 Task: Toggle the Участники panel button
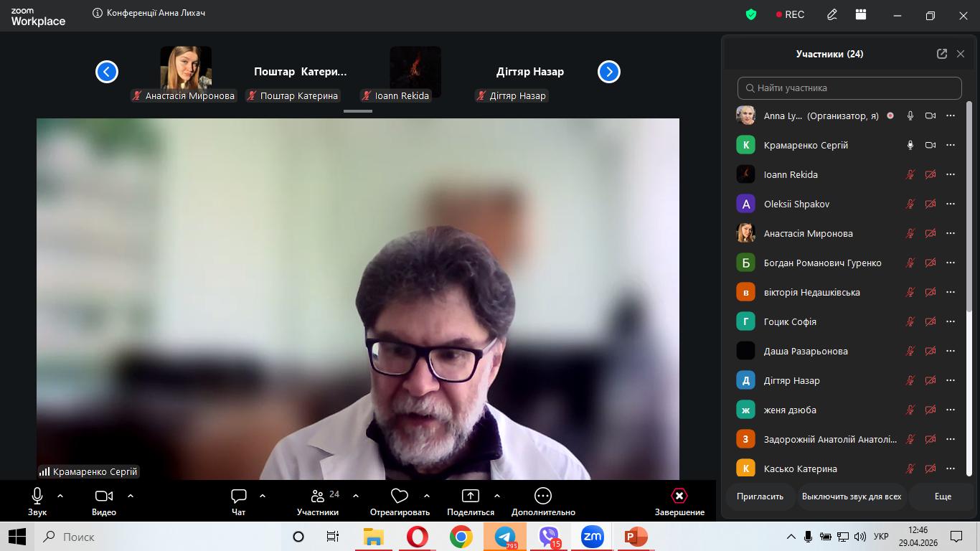318,501
